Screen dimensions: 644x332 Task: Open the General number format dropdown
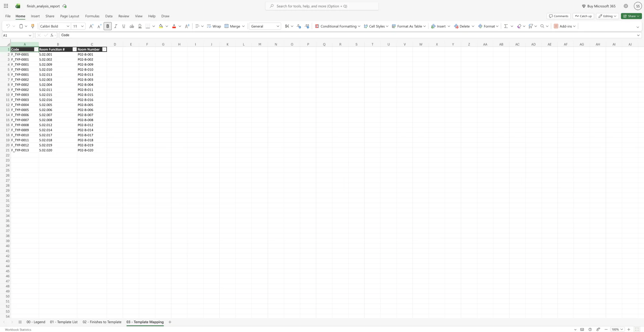(x=278, y=26)
